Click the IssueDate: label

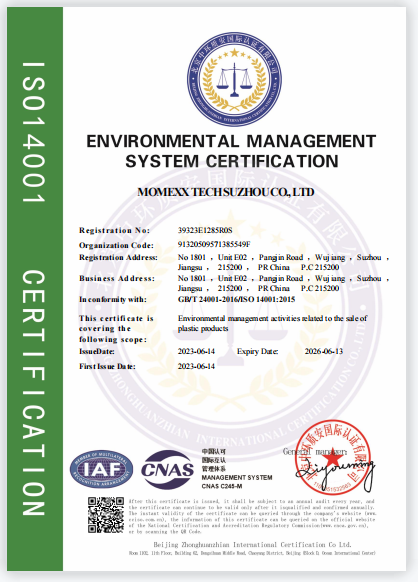pyautogui.click(x=97, y=351)
